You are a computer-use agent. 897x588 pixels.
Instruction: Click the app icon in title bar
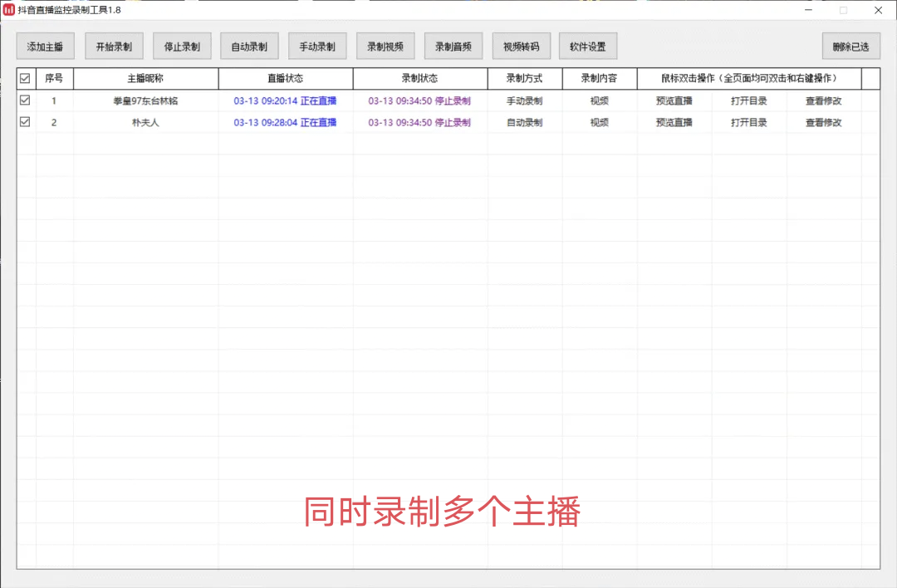[8, 10]
